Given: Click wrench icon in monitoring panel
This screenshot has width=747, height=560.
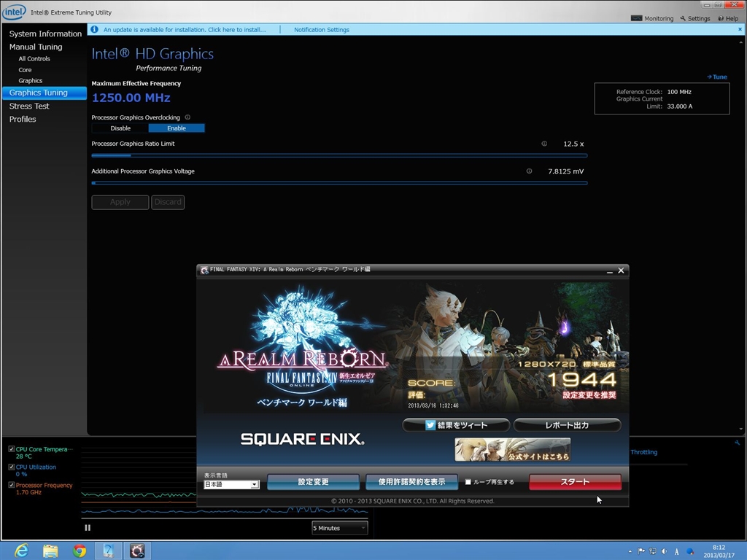Looking at the screenshot, I should click(737, 443).
